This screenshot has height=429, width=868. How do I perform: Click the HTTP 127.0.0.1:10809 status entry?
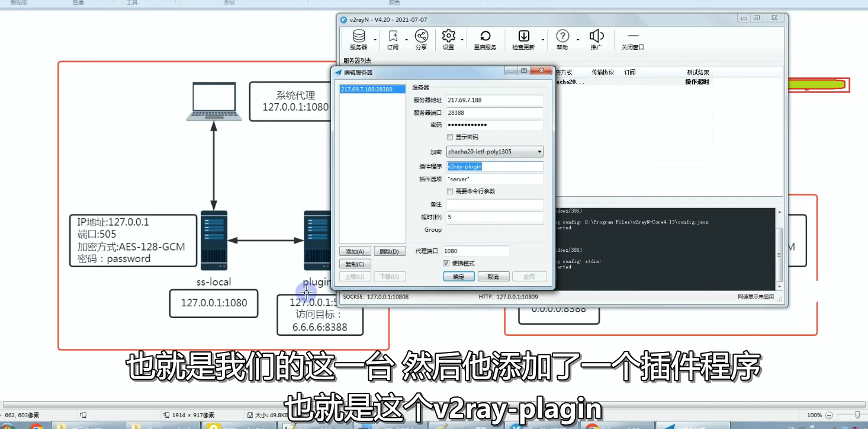508,297
